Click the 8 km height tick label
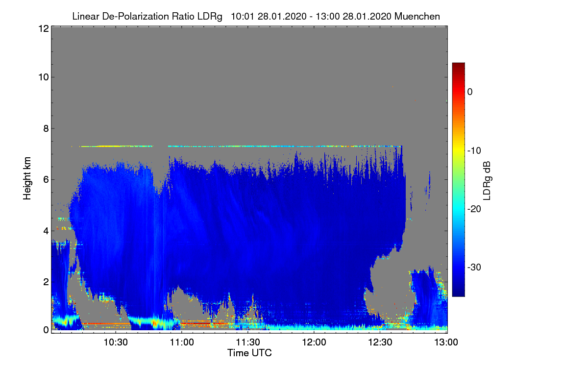This screenshot has height=392, width=588. [45, 128]
